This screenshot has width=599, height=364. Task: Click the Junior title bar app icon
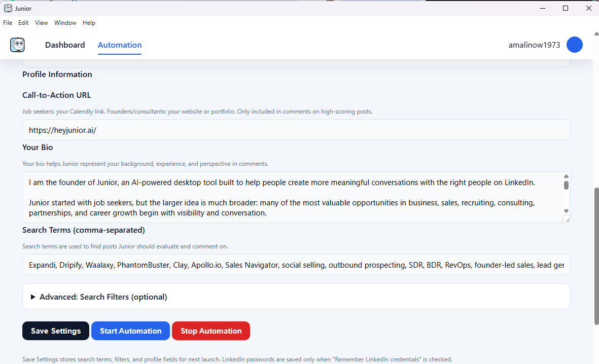click(x=8, y=8)
